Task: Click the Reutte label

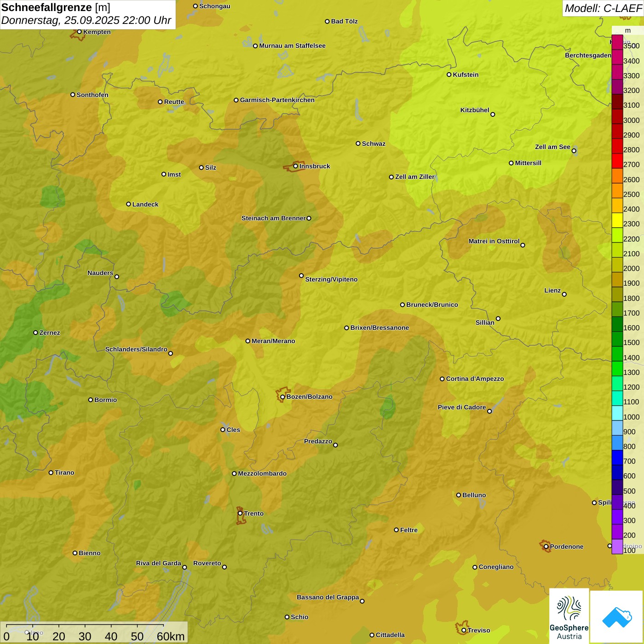Action: (174, 102)
